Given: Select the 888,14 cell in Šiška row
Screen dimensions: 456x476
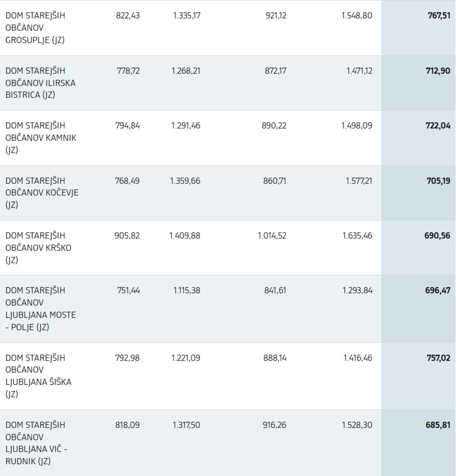Looking at the screenshot, I should pos(275,358).
